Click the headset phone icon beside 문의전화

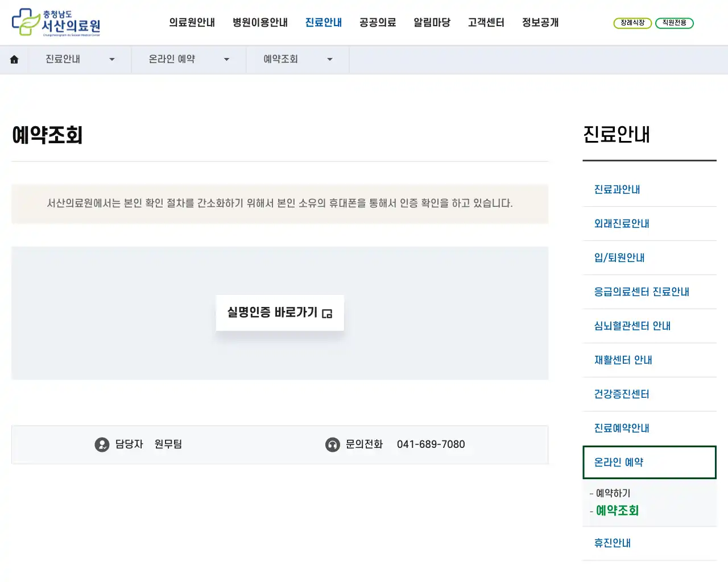point(333,444)
